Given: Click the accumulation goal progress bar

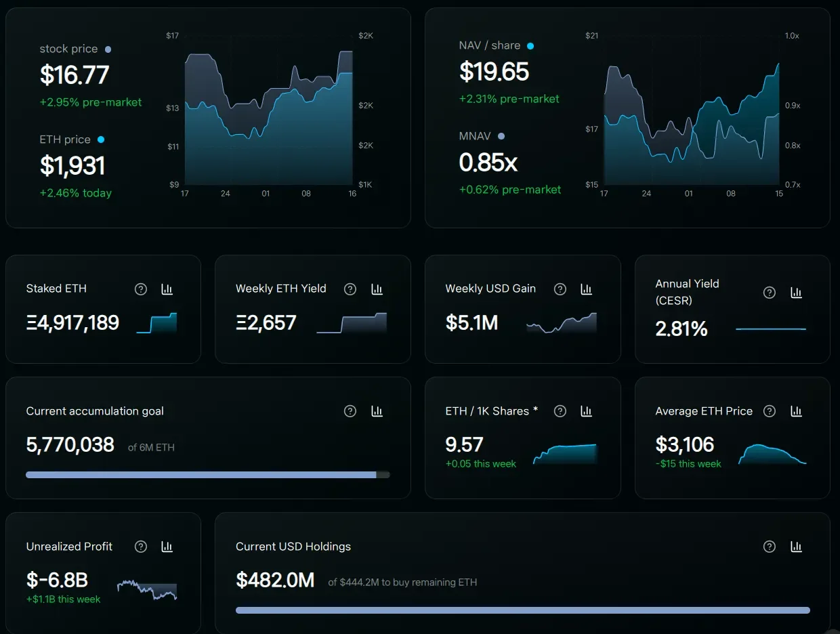Looking at the screenshot, I should (208, 475).
